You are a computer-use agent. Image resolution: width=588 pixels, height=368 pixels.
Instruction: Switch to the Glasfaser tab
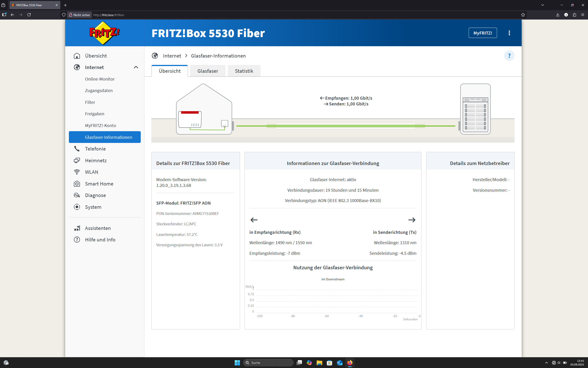[208, 71]
